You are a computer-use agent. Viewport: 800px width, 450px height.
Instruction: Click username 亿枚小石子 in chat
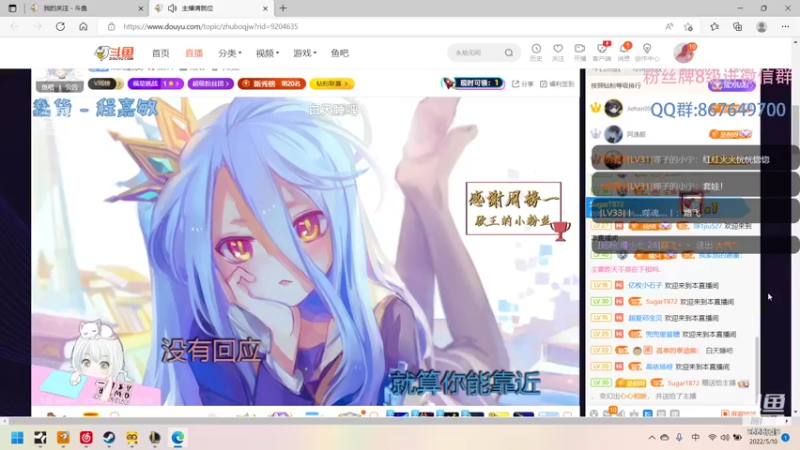[x=645, y=285]
